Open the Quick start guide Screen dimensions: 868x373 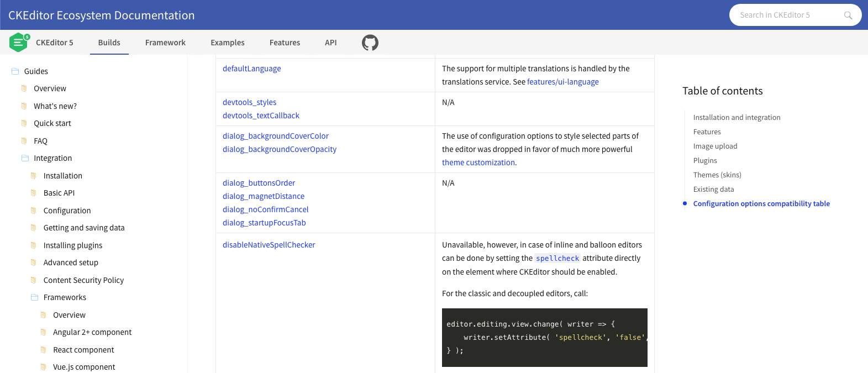(52, 123)
